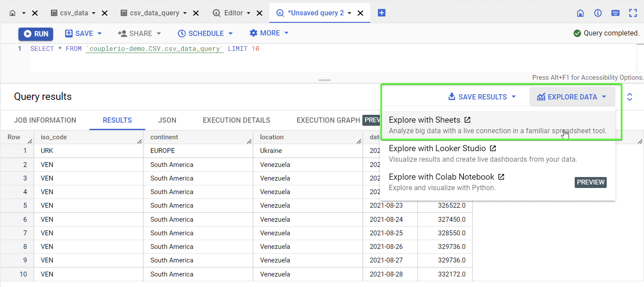Viewport: 644px width, 287px height.
Task: Select the EUROPE cell
Action: tap(198, 151)
